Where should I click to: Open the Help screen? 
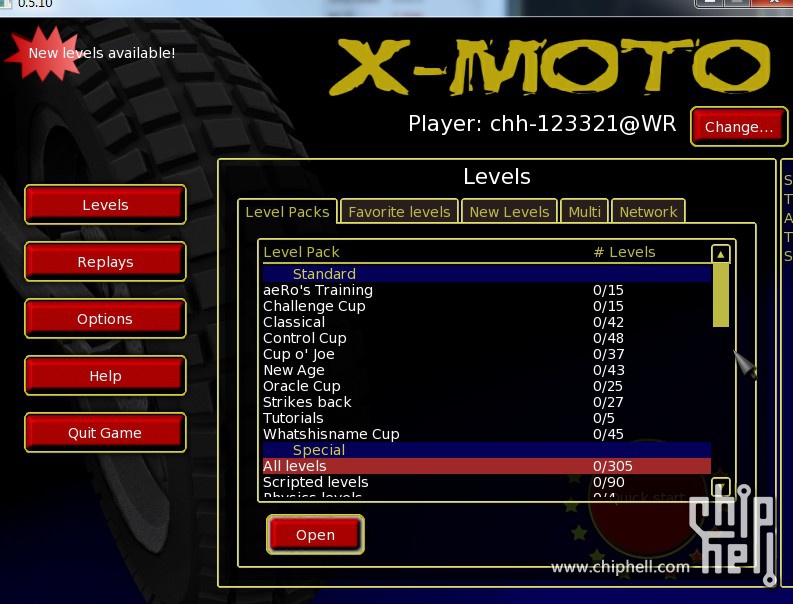[x=105, y=376]
